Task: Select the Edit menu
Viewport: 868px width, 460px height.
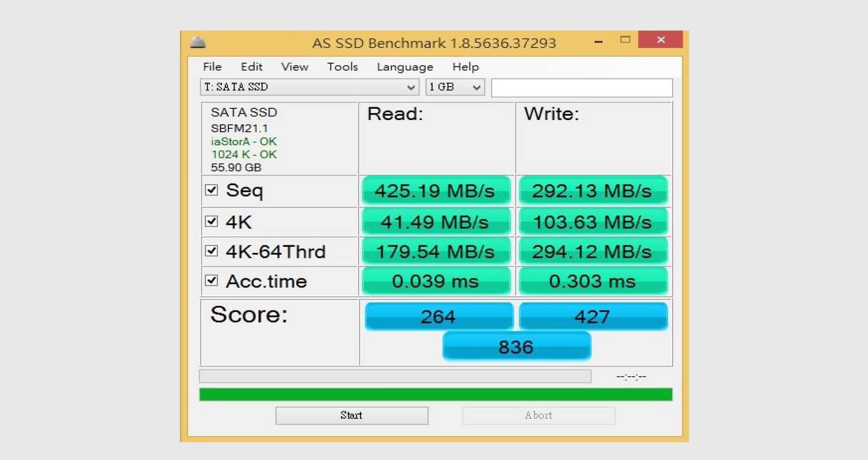Action: [251, 67]
